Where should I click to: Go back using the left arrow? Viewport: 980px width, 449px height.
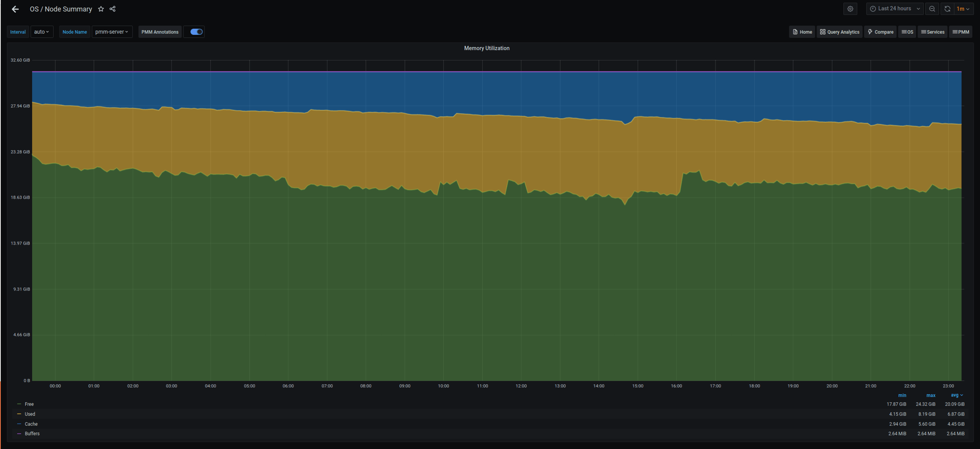[x=15, y=9]
